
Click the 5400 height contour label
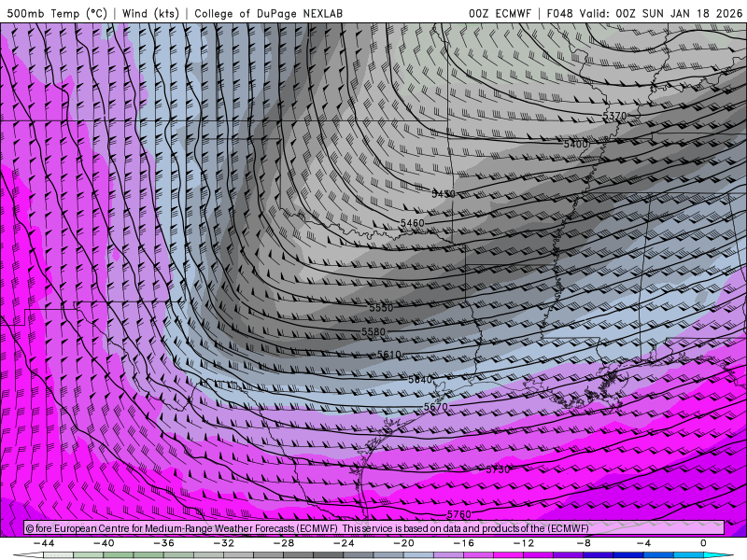pos(575,144)
